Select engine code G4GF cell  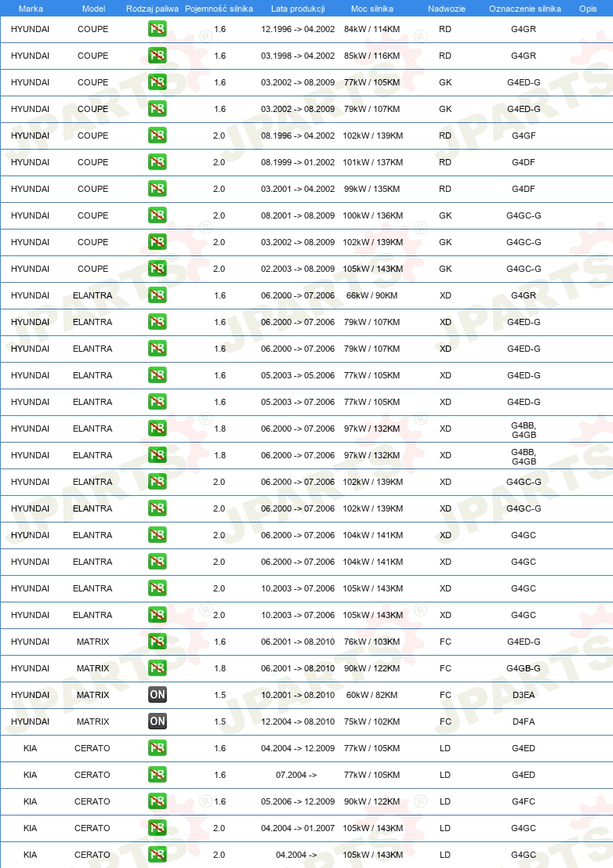[x=524, y=136]
